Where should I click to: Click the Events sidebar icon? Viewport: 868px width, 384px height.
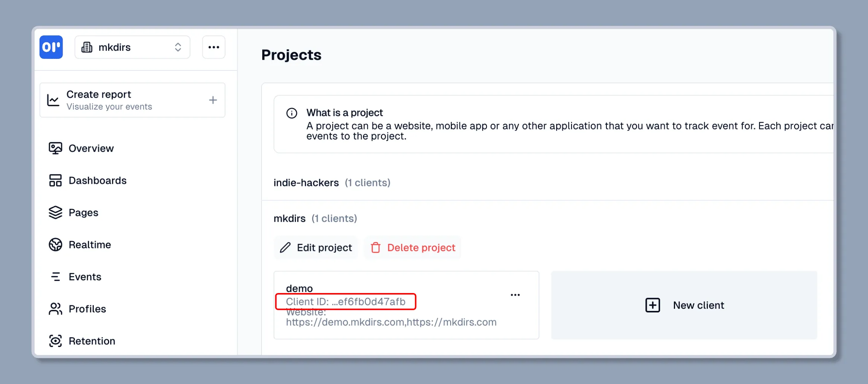[x=55, y=277]
